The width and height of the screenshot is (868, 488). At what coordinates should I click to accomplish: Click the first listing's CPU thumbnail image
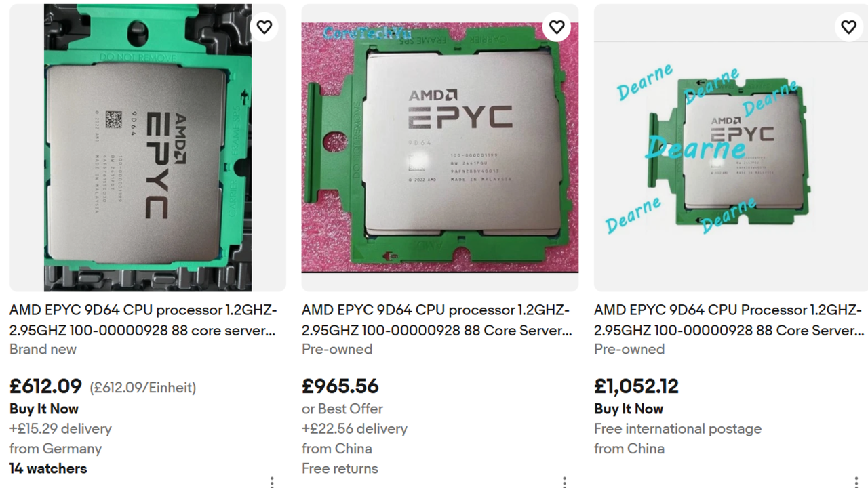146,146
